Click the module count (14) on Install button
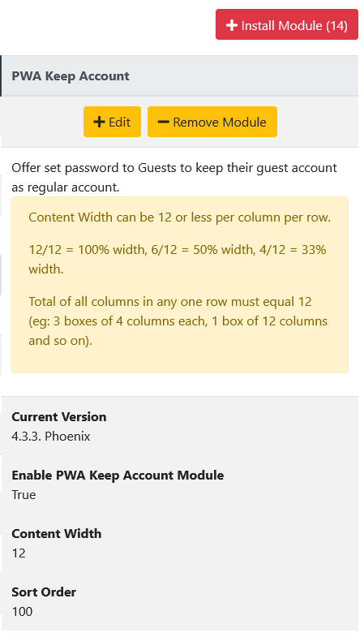 336,26
